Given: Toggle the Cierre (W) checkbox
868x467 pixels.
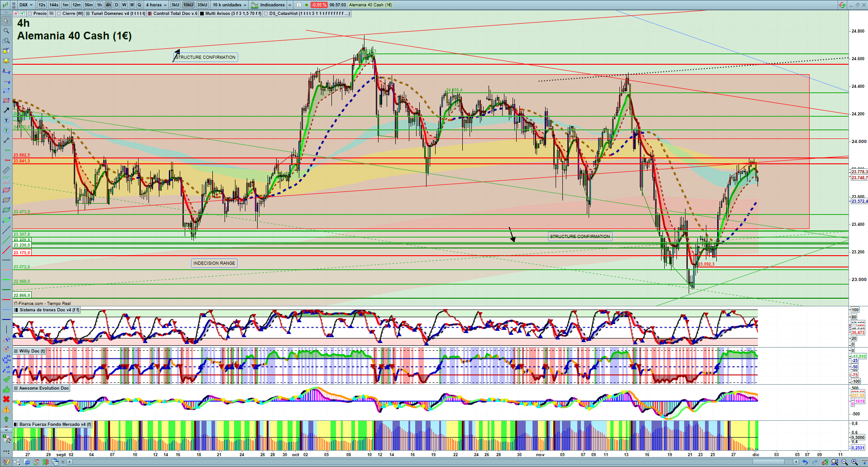Looking at the screenshot, I should coord(59,14).
